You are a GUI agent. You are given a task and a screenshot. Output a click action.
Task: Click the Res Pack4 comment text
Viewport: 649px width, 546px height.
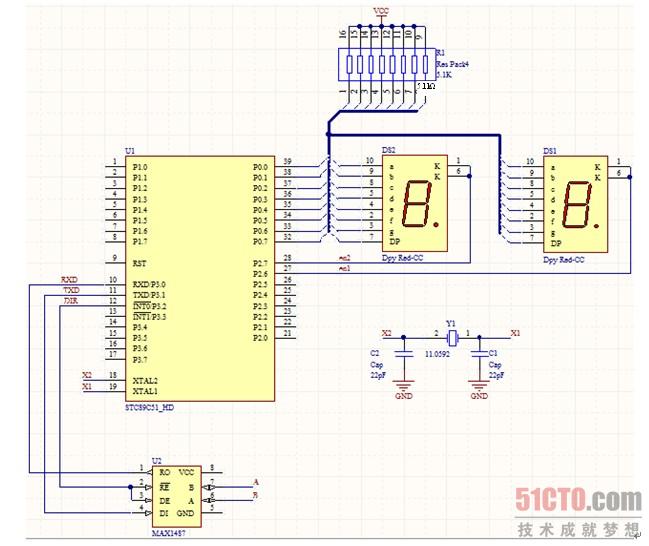coord(452,64)
